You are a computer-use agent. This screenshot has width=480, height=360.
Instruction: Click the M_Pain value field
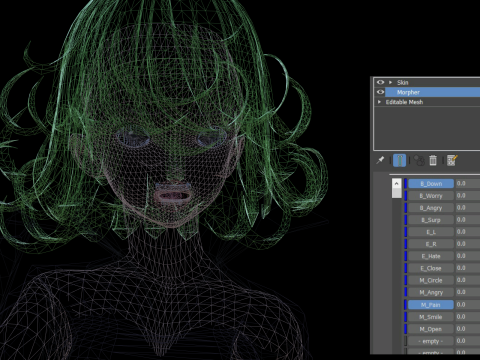[x=468, y=305]
